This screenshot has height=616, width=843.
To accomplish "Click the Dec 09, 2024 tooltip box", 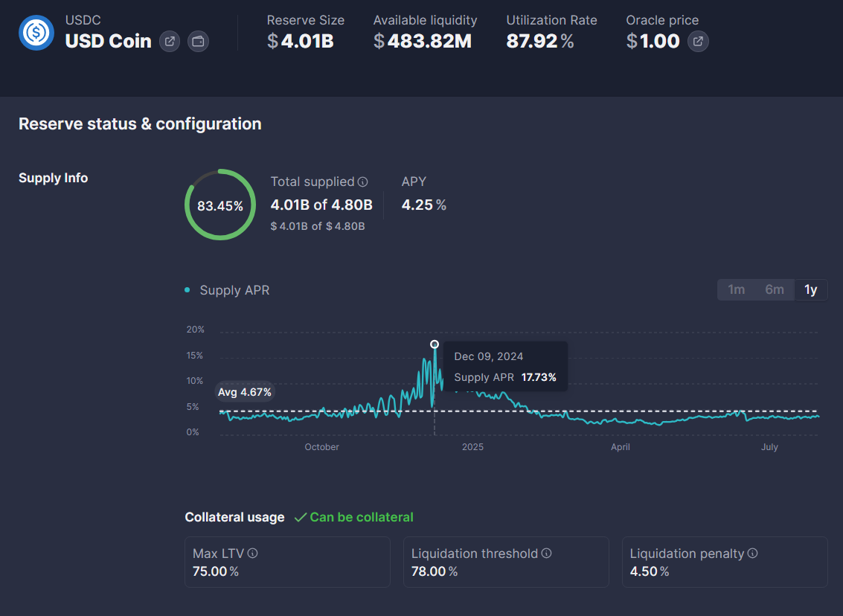I will pos(505,367).
